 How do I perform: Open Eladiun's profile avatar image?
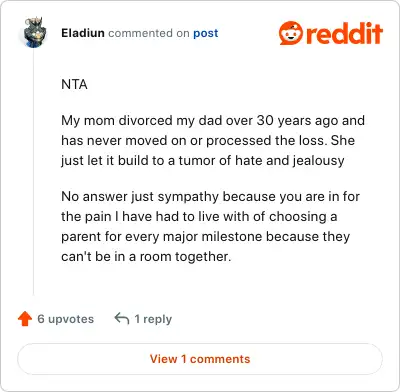tap(35, 32)
